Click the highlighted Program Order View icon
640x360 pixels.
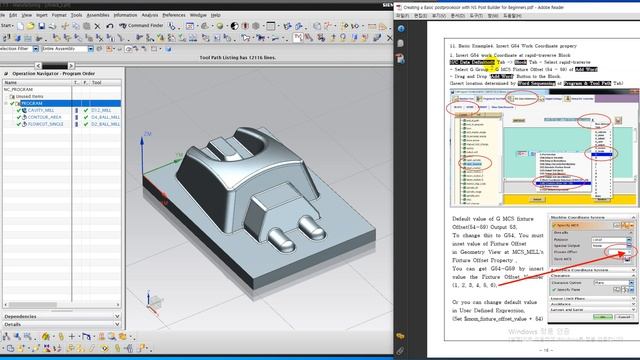298,38
